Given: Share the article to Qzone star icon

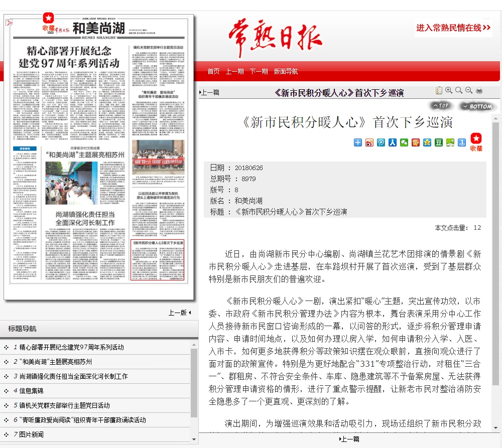Looking at the screenshot, I should (x=427, y=142).
